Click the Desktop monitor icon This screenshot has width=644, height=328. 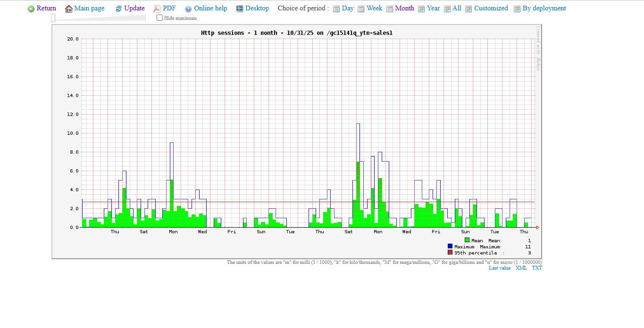point(240,8)
